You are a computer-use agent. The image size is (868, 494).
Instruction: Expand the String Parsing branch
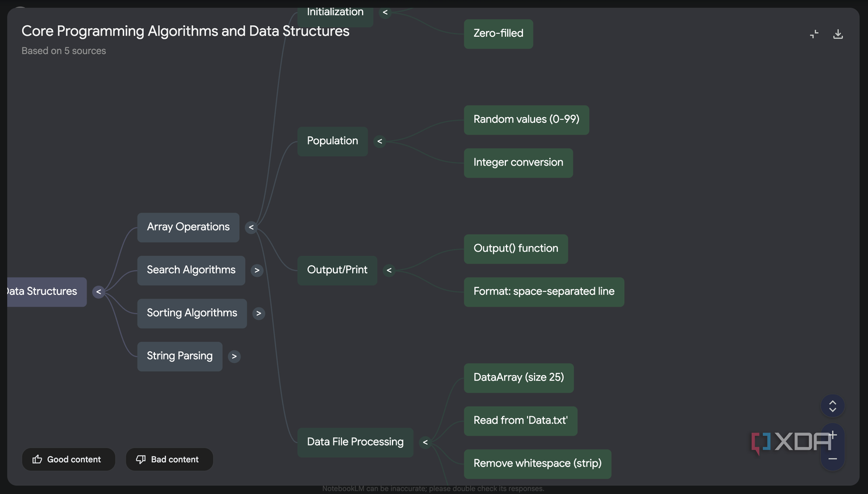coord(234,356)
